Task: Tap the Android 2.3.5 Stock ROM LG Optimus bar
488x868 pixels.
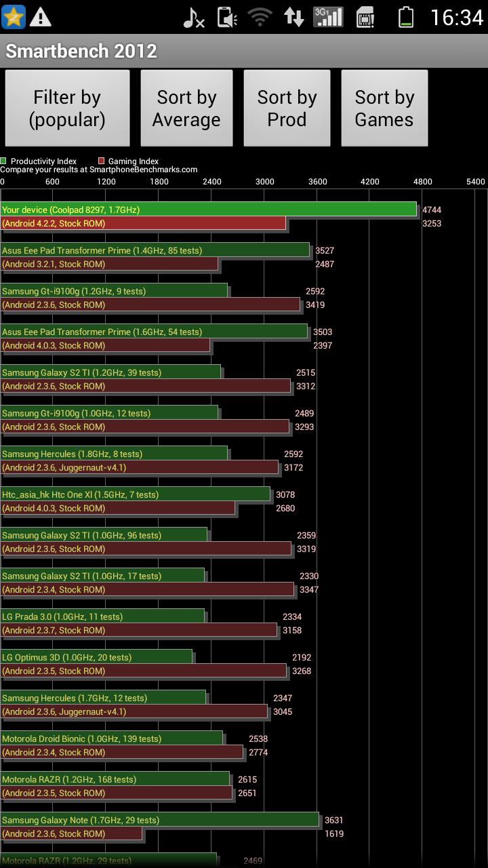Action: coord(144,671)
